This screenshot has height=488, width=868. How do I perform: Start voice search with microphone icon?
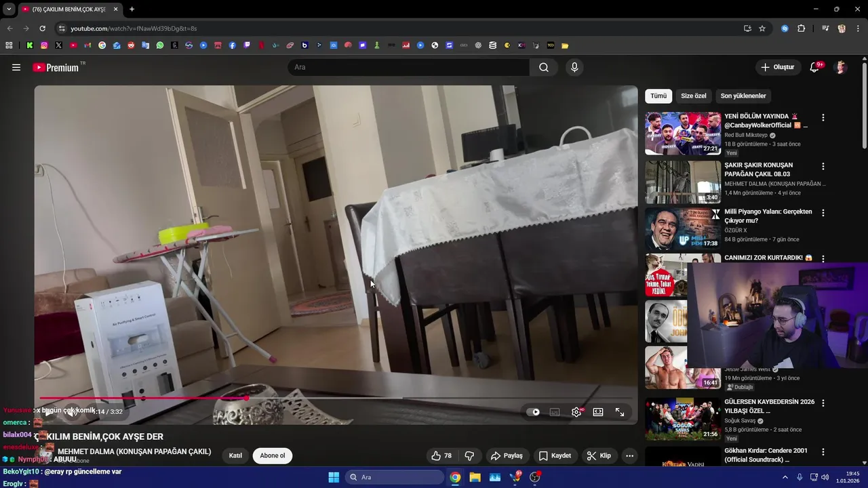tap(574, 67)
